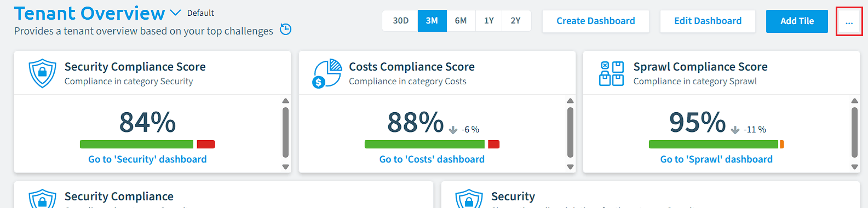Click the down arrow trend icon next to -11 %
The image size is (868, 208).
[735, 130]
